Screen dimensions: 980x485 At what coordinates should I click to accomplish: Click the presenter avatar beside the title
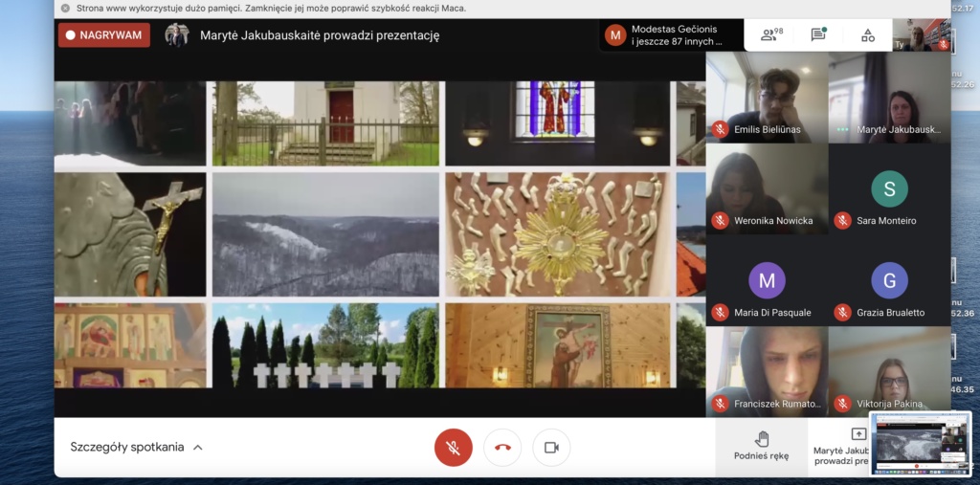coord(176,35)
